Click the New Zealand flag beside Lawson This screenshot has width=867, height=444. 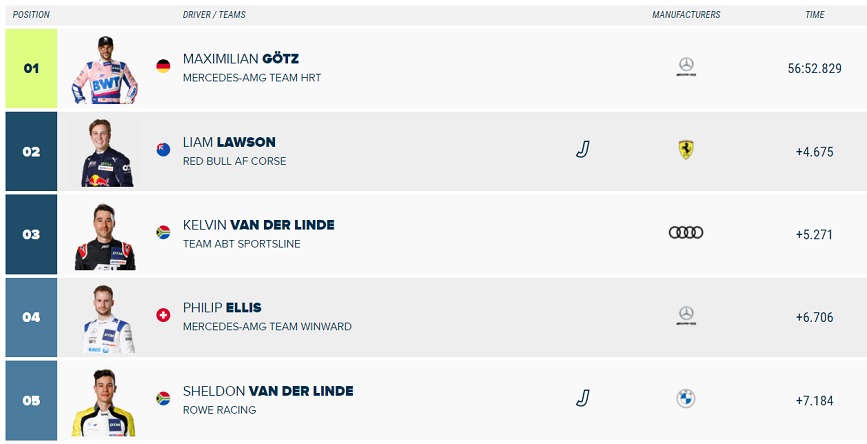[163, 149]
